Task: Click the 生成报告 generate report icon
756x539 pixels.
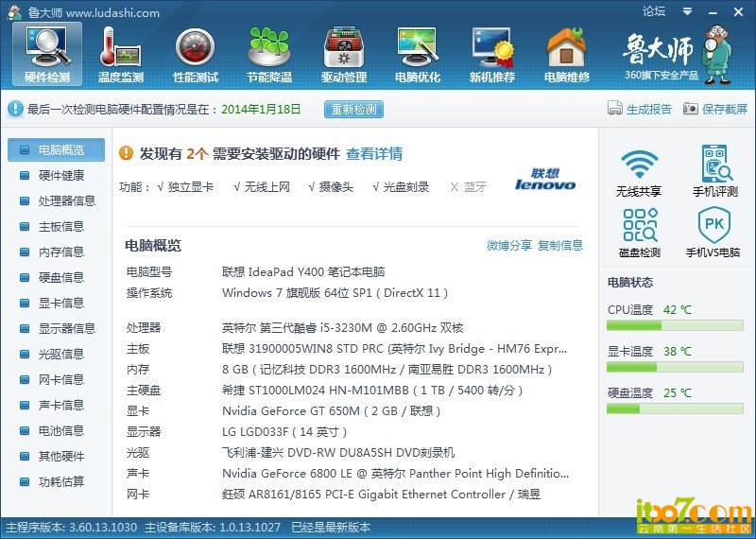Action: tap(615, 108)
